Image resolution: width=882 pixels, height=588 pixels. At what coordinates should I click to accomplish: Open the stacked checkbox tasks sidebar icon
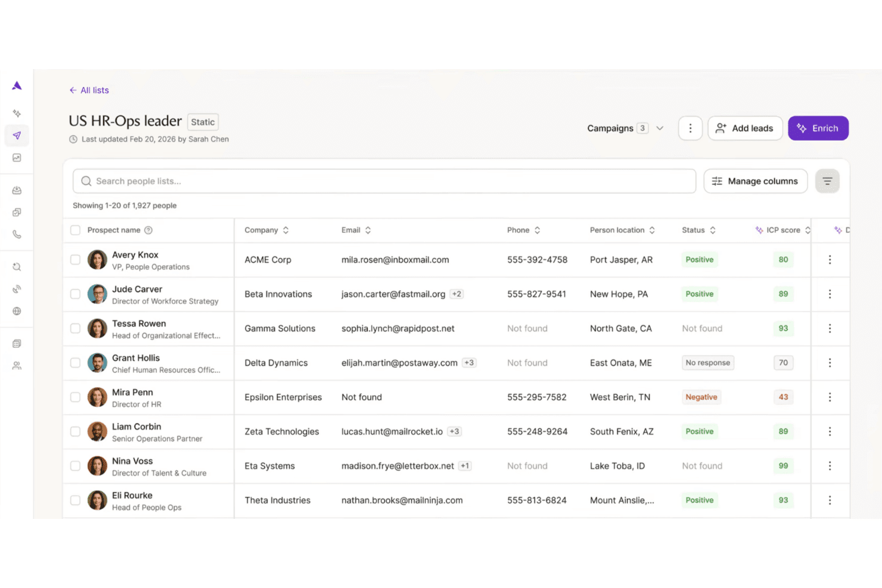coord(17,213)
